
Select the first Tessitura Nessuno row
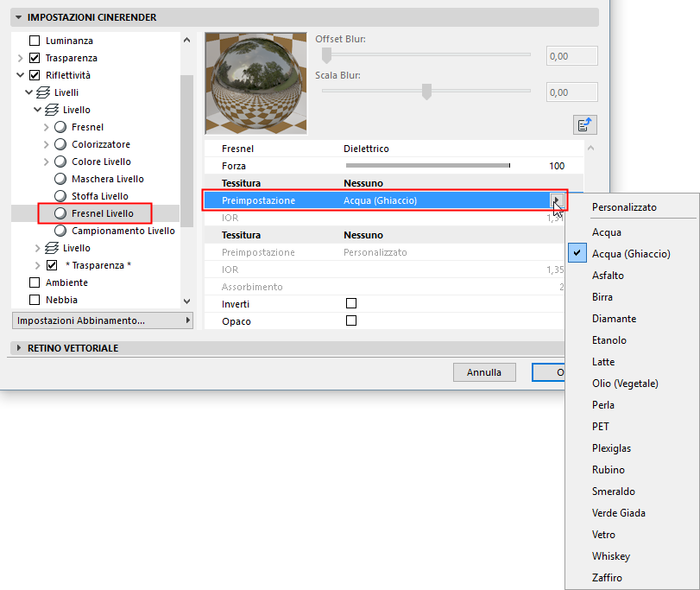pyautogui.click(x=394, y=183)
